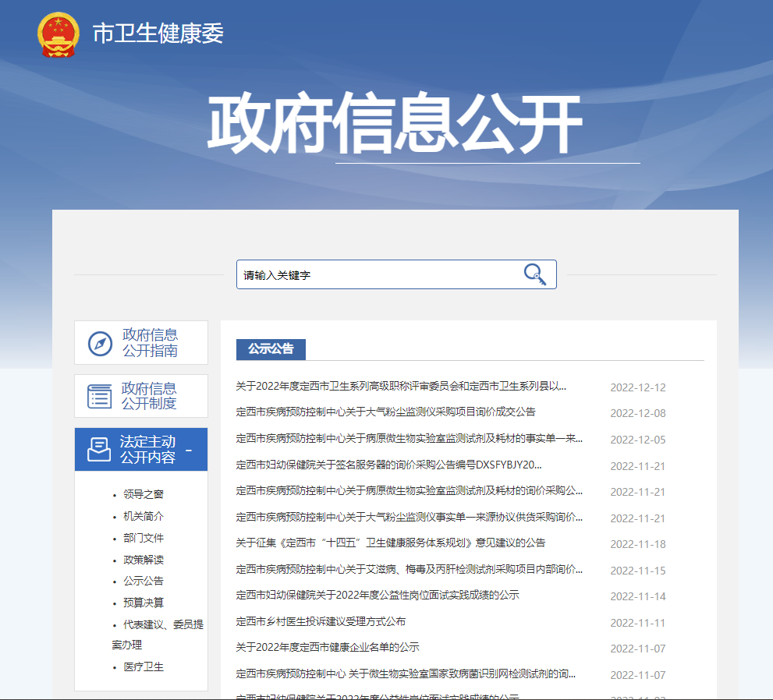The height and width of the screenshot is (700, 773).
Task: Click the inbox tray icon in blue panel
Action: tap(99, 450)
